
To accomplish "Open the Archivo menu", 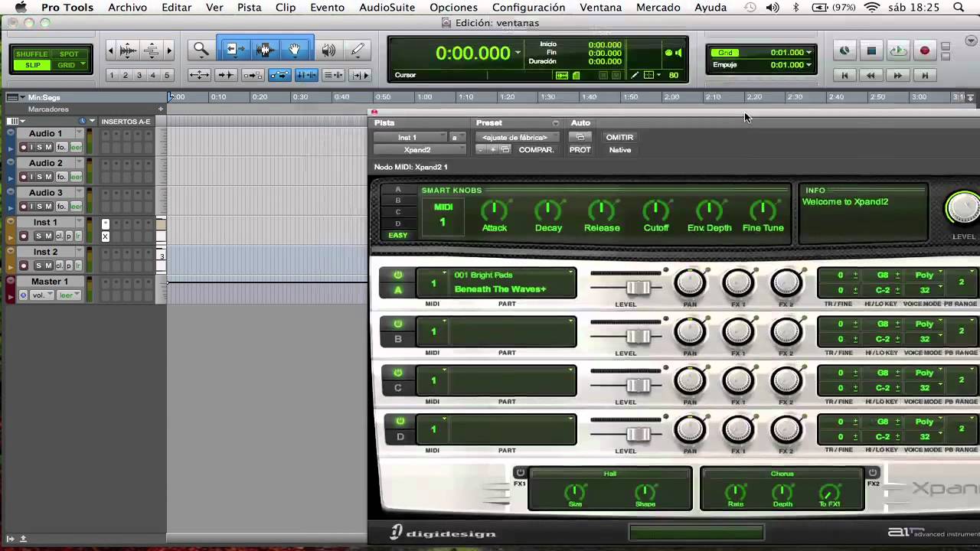I will click(127, 7).
